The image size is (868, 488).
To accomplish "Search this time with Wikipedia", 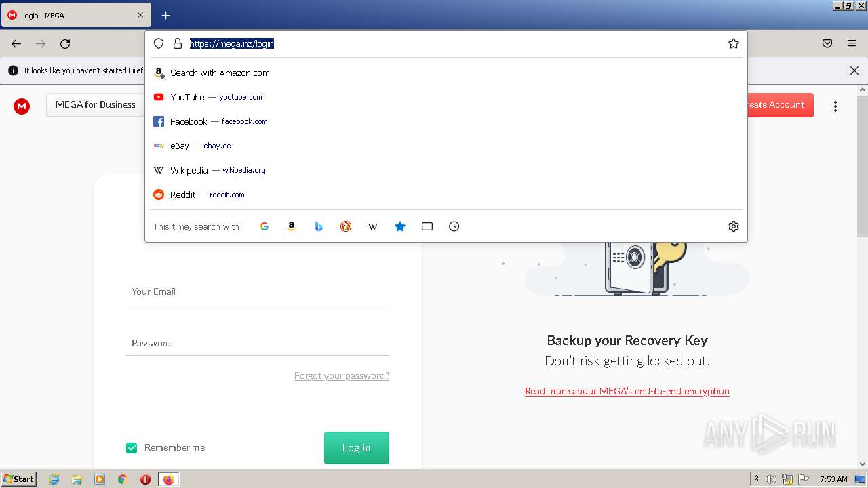I will click(x=373, y=226).
